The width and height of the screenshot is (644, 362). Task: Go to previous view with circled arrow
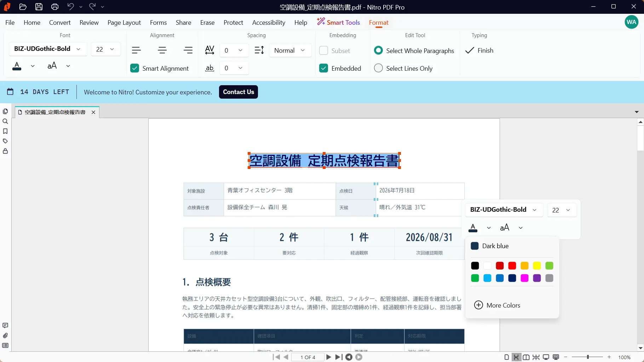[x=349, y=357]
